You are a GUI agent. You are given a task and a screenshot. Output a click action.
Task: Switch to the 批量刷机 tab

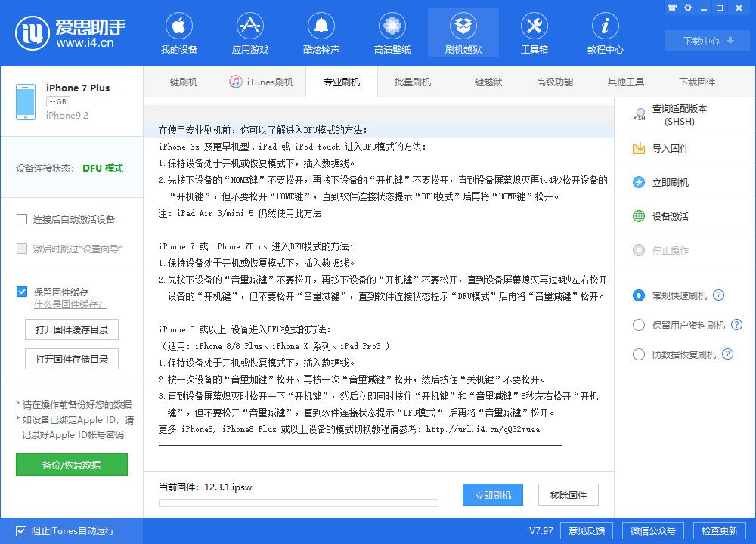[413, 81]
